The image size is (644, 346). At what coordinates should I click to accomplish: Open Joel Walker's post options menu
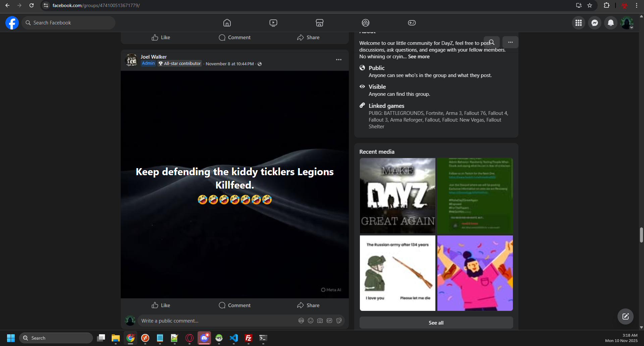point(339,60)
